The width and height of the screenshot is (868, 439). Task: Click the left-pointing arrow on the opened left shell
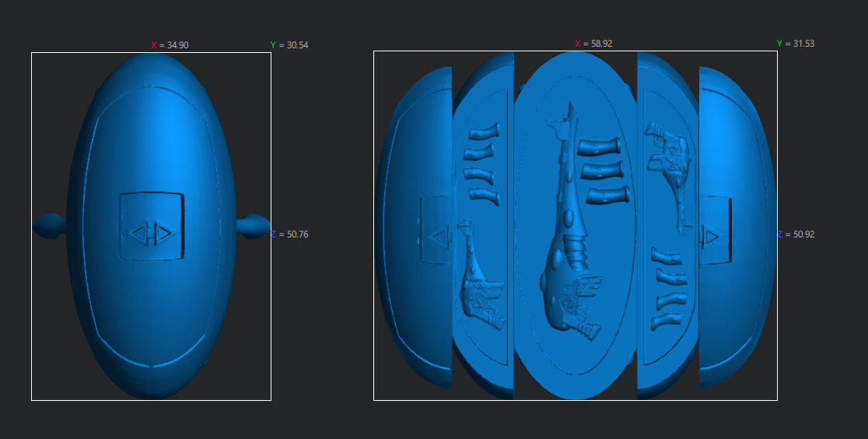tap(439, 235)
